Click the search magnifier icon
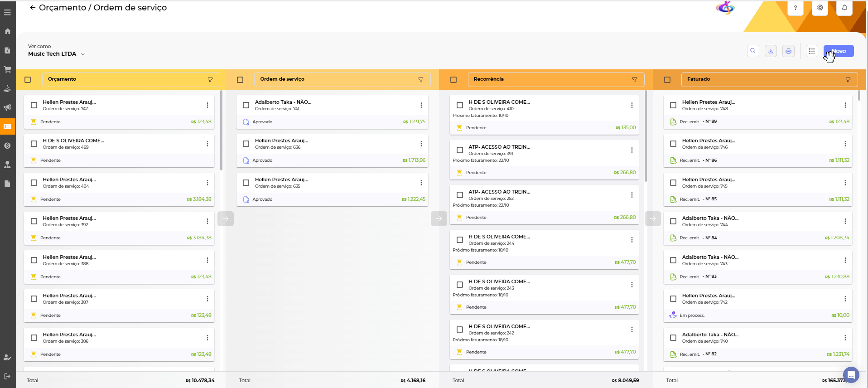 [x=753, y=51]
